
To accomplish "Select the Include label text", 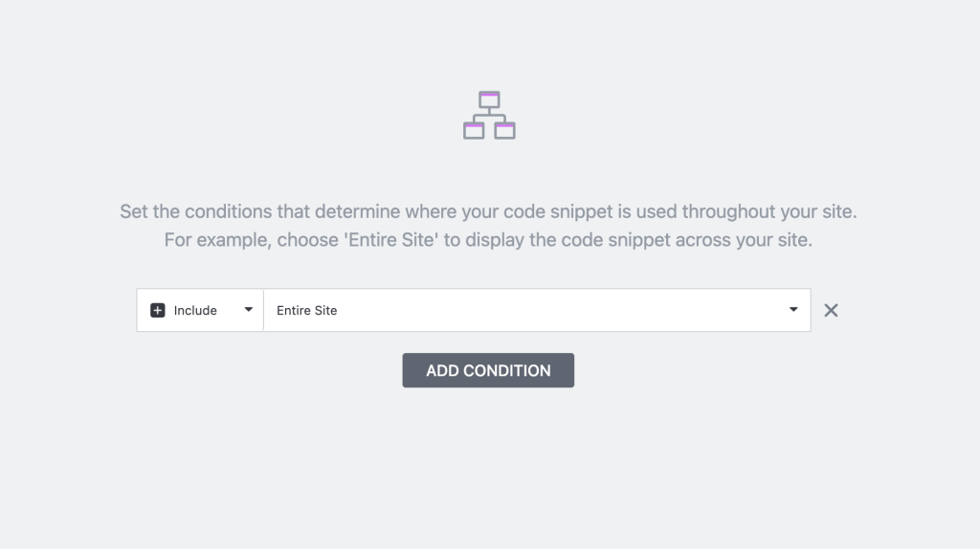I will point(195,310).
